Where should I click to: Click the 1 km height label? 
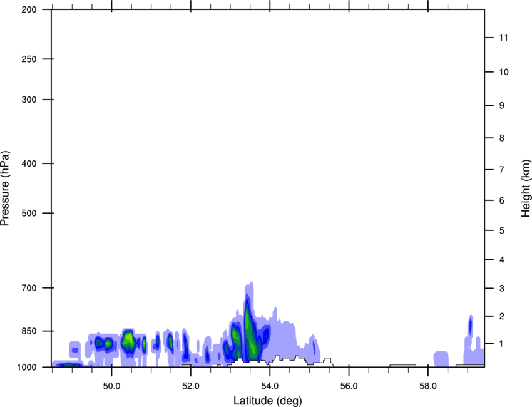[x=502, y=344]
